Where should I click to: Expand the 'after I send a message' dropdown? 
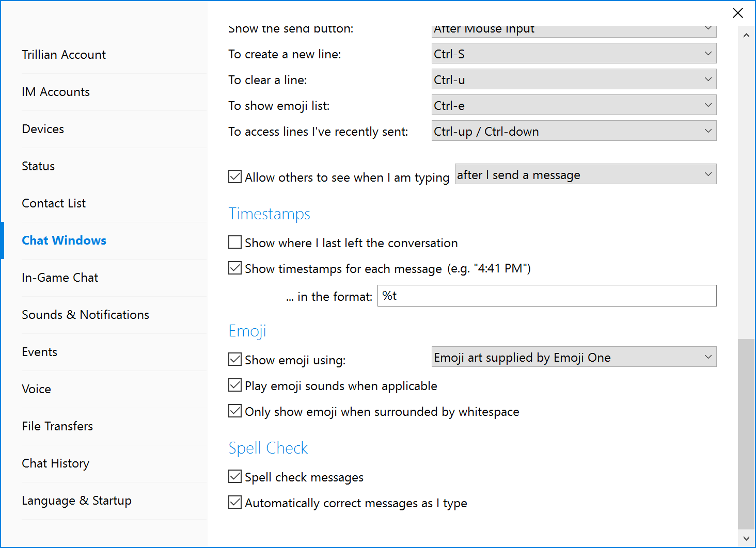[586, 174]
